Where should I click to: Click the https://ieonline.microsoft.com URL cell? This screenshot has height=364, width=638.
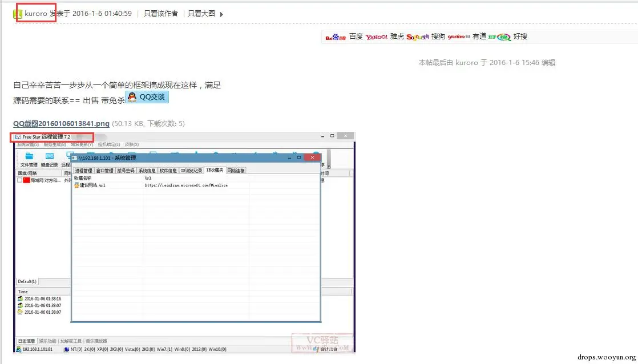[187, 185]
